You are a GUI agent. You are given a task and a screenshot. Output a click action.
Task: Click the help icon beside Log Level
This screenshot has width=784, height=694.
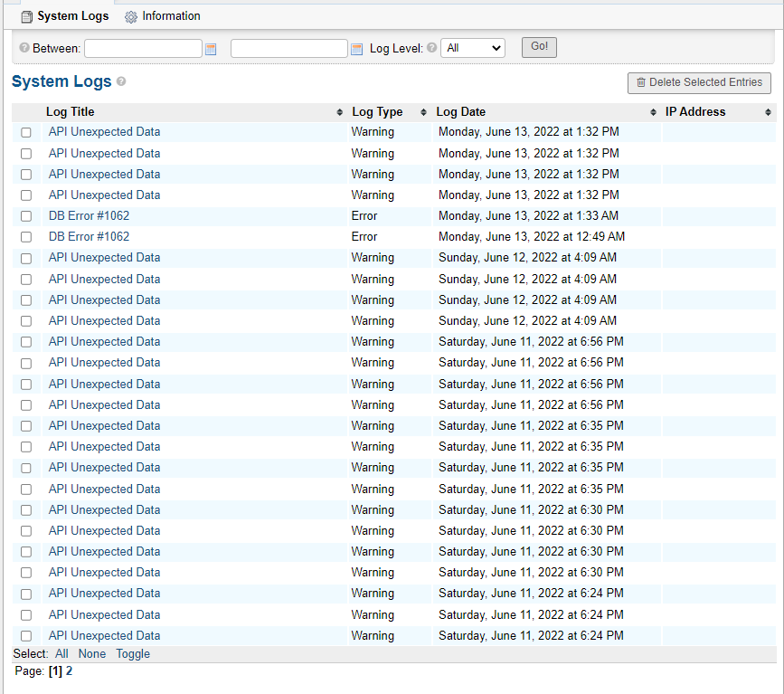(x=431, y=48)
